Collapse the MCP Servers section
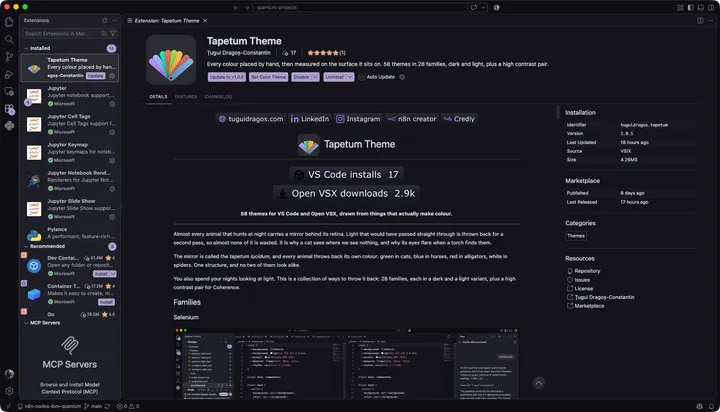 (26, 323)
